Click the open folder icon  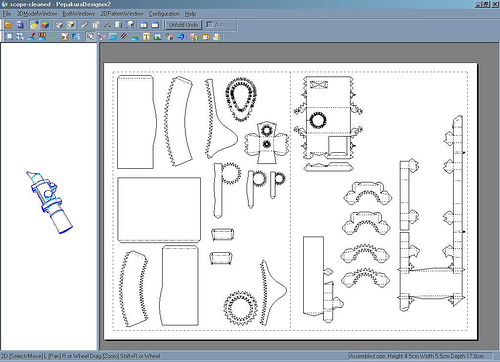click(8, 25)
